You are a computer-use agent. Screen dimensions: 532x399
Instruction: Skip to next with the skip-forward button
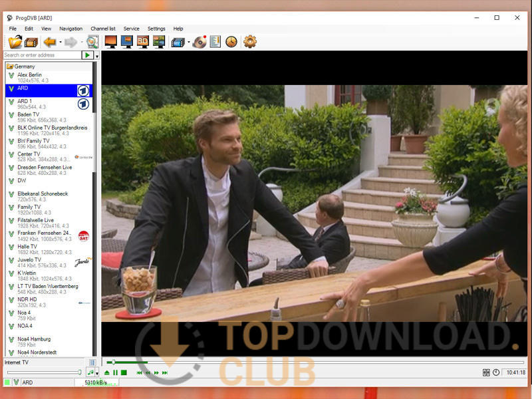click(x=165, y=372)
